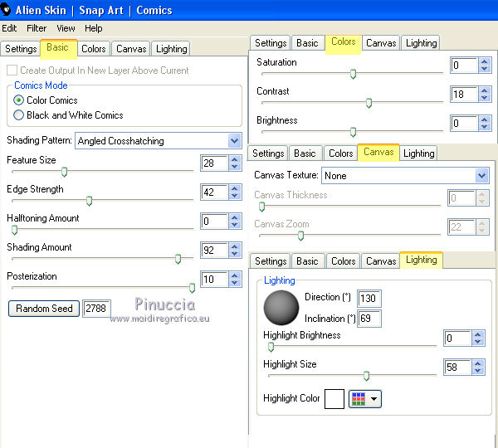Select Colors tab in the Basic panel
The height and width of the screenshot is (448, 498).
94,49
